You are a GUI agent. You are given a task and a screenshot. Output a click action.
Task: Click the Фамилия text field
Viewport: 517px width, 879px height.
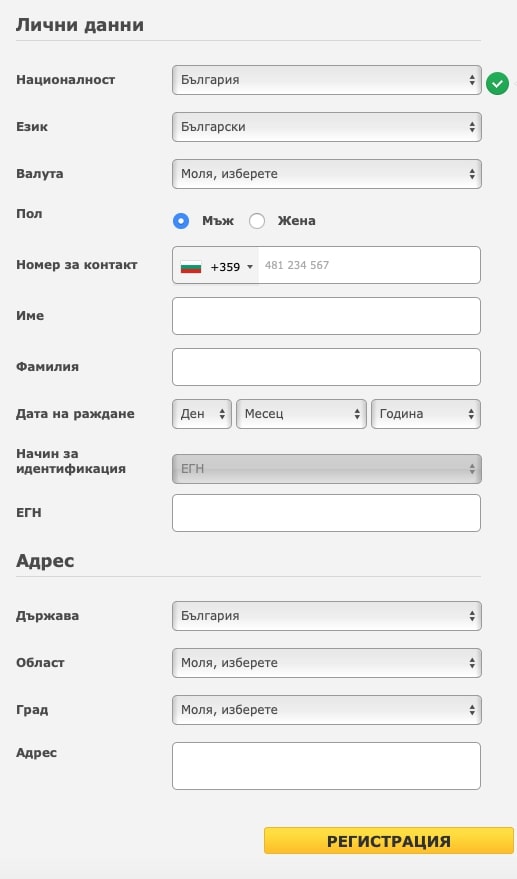(326, 367)
